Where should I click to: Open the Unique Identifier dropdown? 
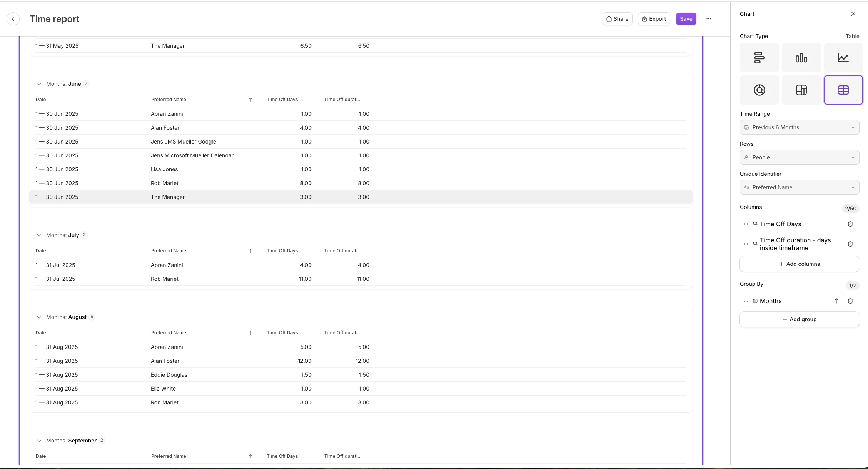click(799, 187)
